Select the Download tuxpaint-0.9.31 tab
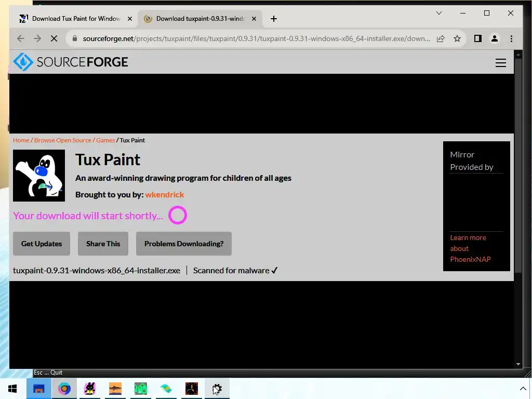Image resolution: width=532 pixels, height=399 pixels. (200, 19)
